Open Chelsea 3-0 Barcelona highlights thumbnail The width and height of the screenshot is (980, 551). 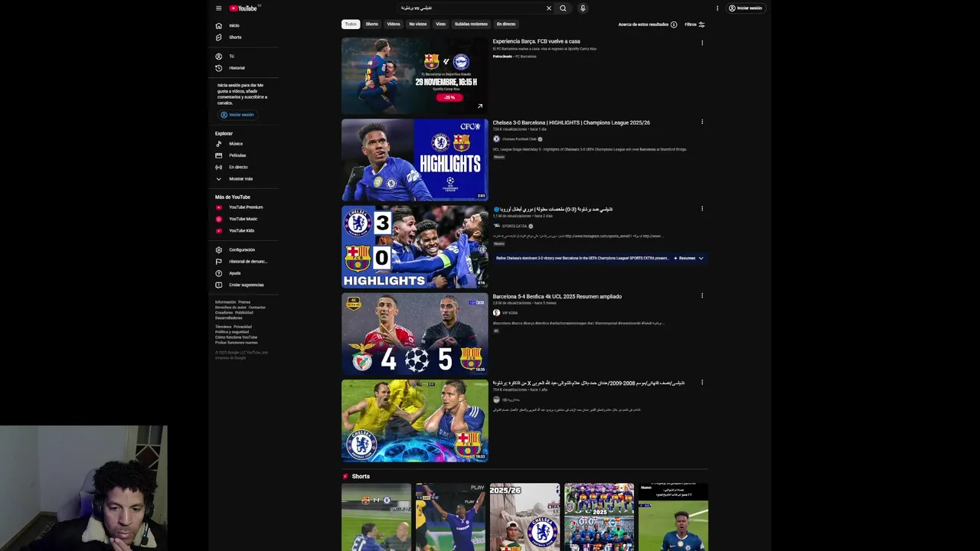414,160
